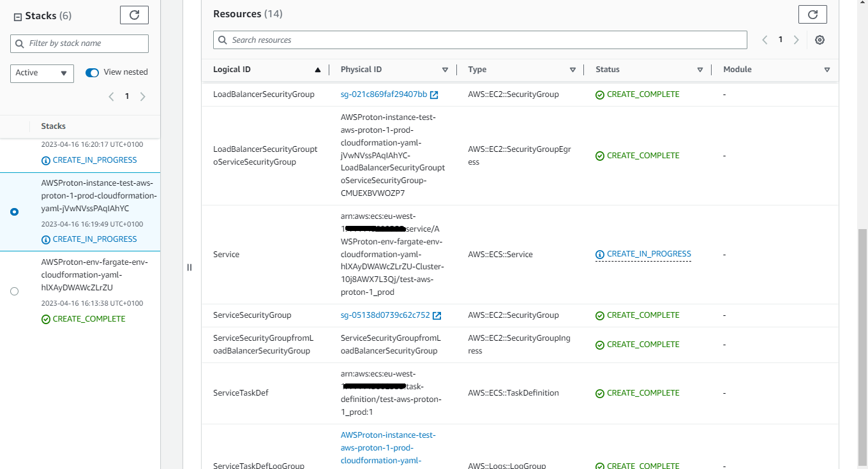Open the Module column filter

(827, 70)
